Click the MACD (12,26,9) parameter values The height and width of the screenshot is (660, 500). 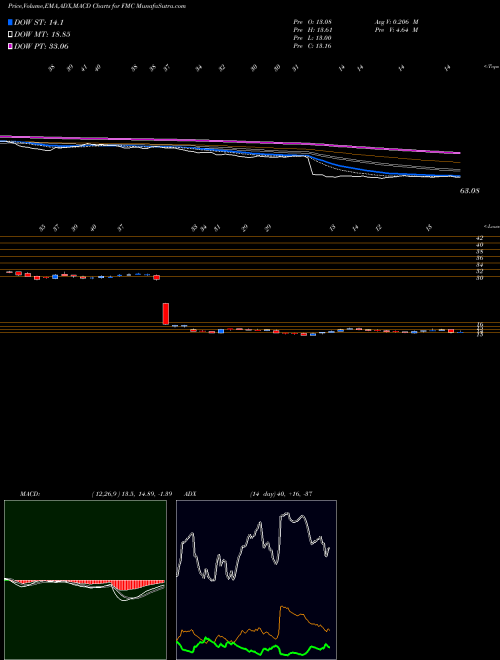click(x=131, y=494)
